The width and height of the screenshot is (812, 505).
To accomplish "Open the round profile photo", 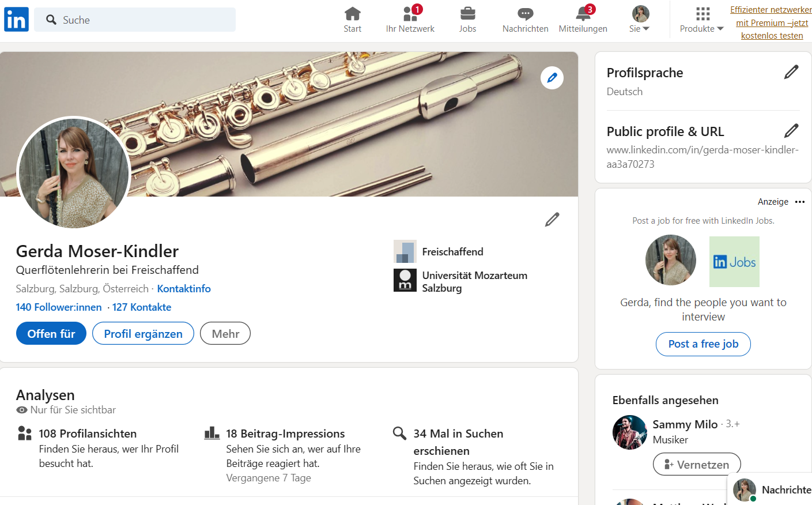I will pyautogui.click(x=74, y=174).
